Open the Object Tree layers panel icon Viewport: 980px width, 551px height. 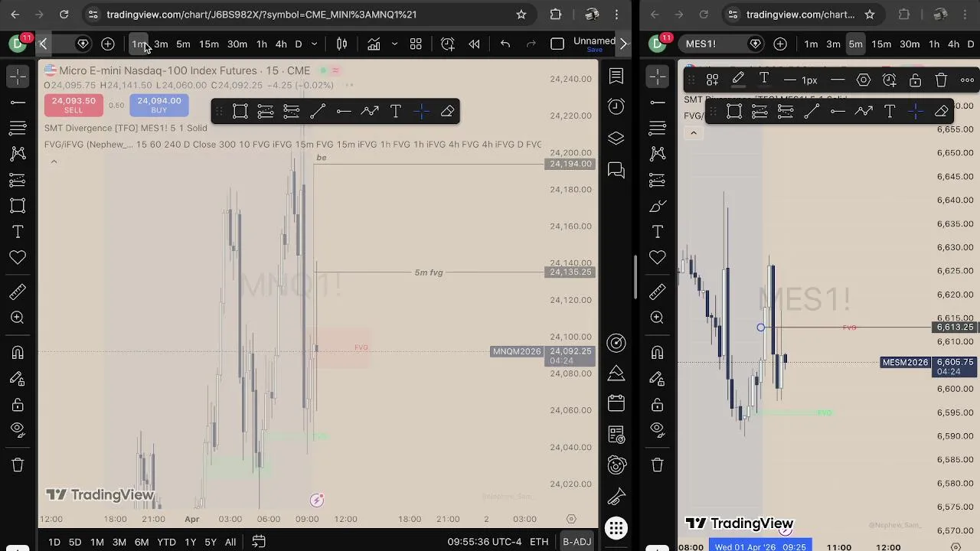[x=616, y=139]
